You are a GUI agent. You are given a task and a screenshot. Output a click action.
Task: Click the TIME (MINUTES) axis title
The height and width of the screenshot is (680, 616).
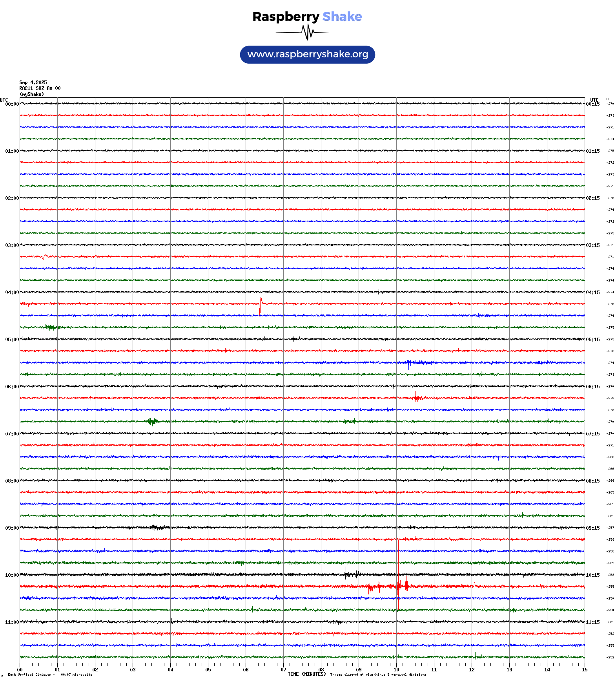click(306, 674)
